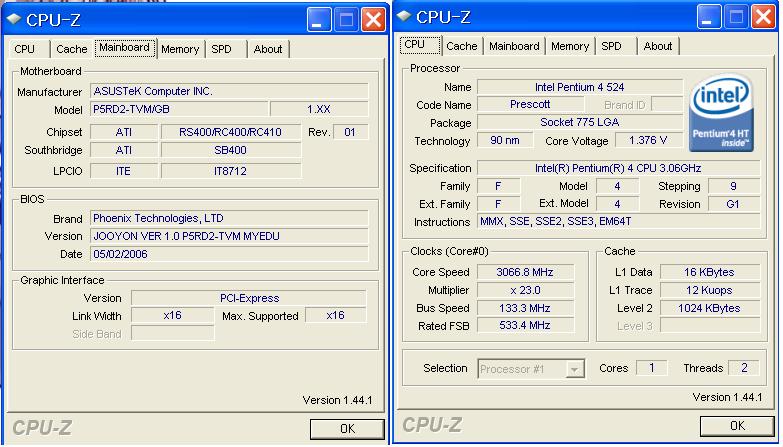Click core voltage value 1.376 V
The image size is (783, 447).
coord(649,140)
